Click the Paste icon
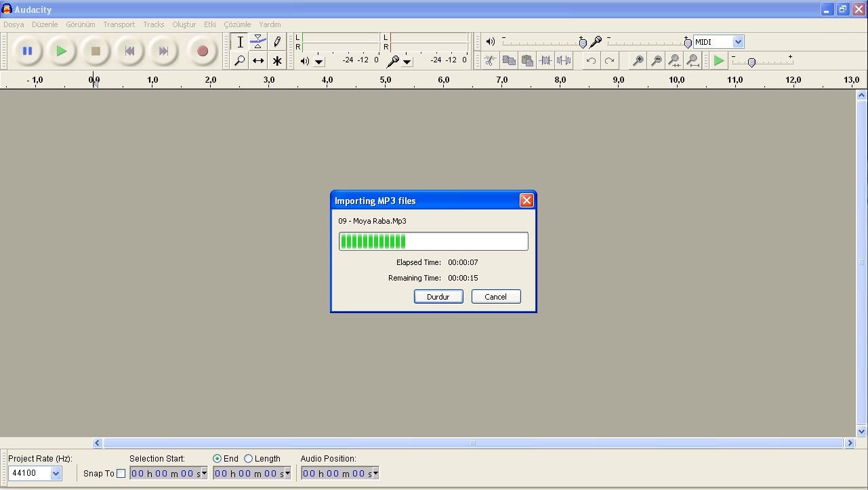Viewport: 868px width, 490px height. click(526, 61)
